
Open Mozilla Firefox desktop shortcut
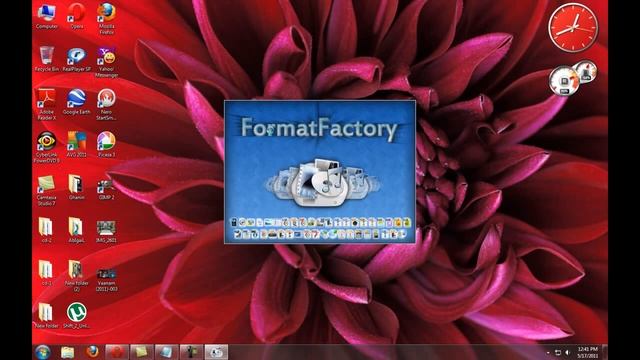[107, 18]
